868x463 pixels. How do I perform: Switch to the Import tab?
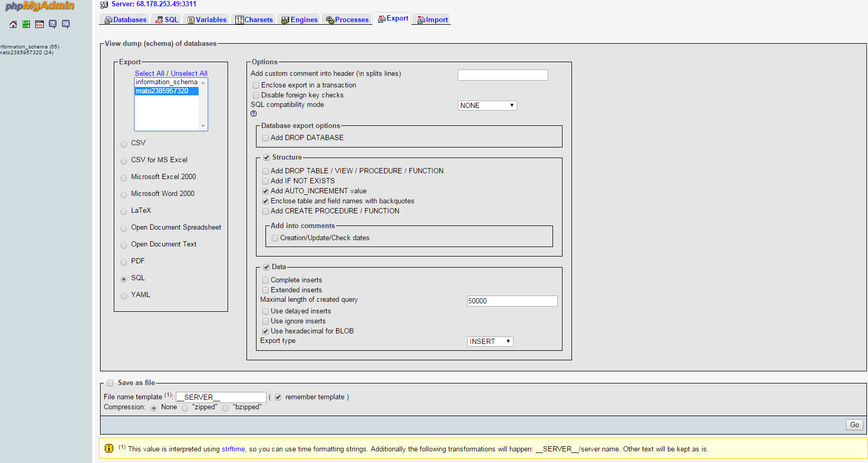pos(432,19)
